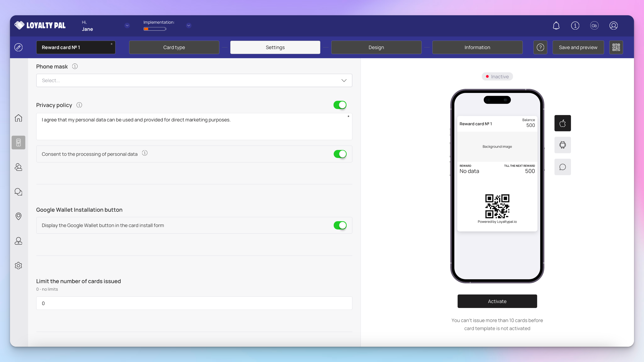Open the home icon in sidebar
Screen dimensions: 644x362
coord(18,118)
